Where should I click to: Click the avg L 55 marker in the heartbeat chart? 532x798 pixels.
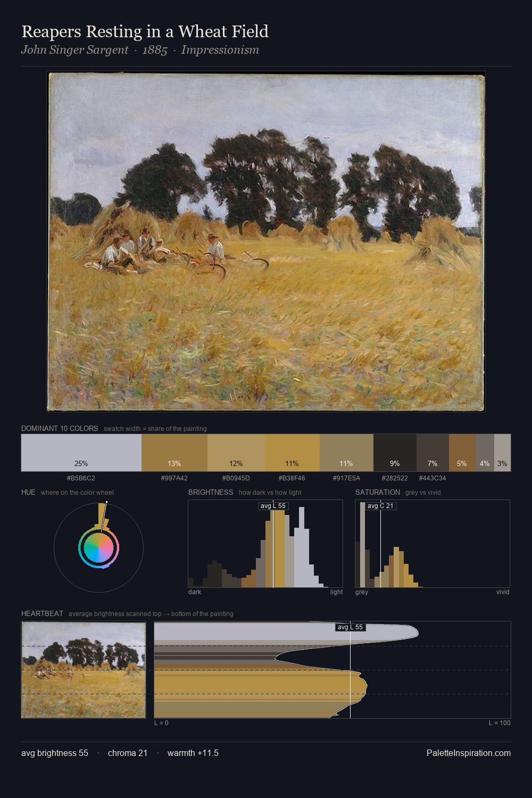pyautogui.click(x=350, y=627)
